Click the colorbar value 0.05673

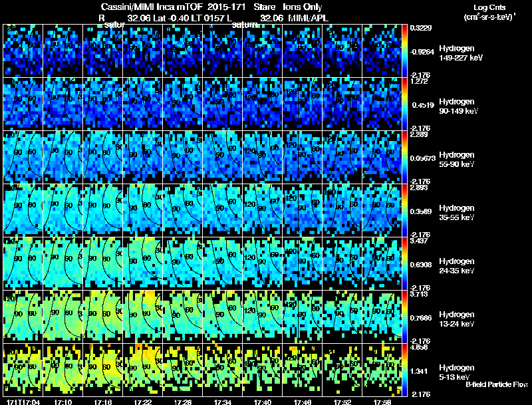click(x=423, y=158)
